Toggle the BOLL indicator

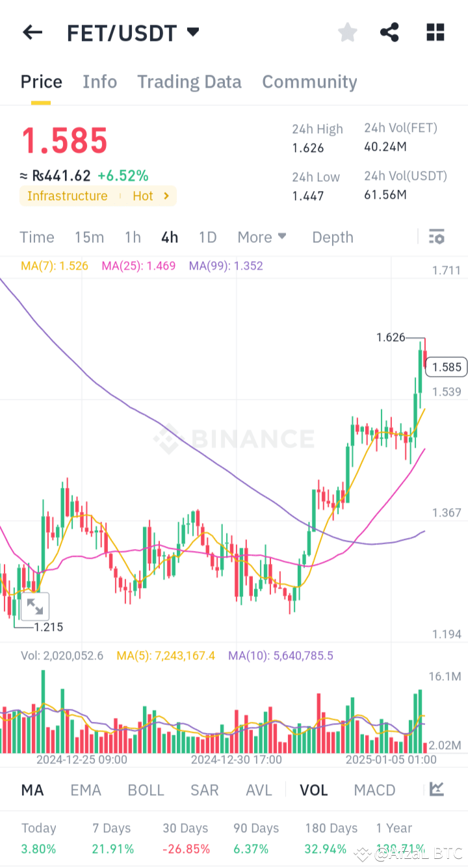(146, 789)
